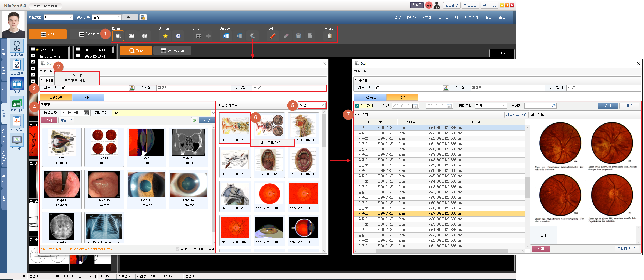Click the 파일추가 button
Viewport: 644px width, 280px height.
pos(66,120)
